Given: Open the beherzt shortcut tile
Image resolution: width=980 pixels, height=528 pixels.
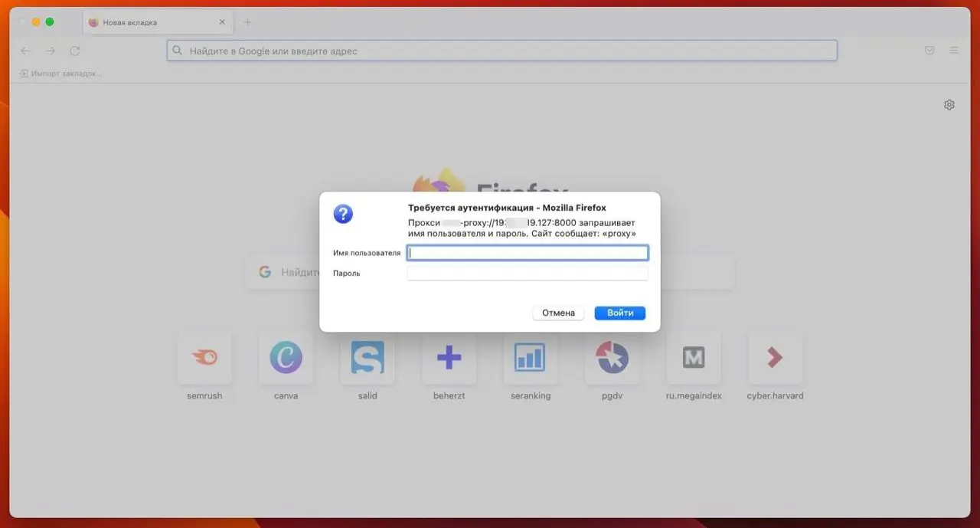Looking at the screenshot, I should tap(449, 358).
